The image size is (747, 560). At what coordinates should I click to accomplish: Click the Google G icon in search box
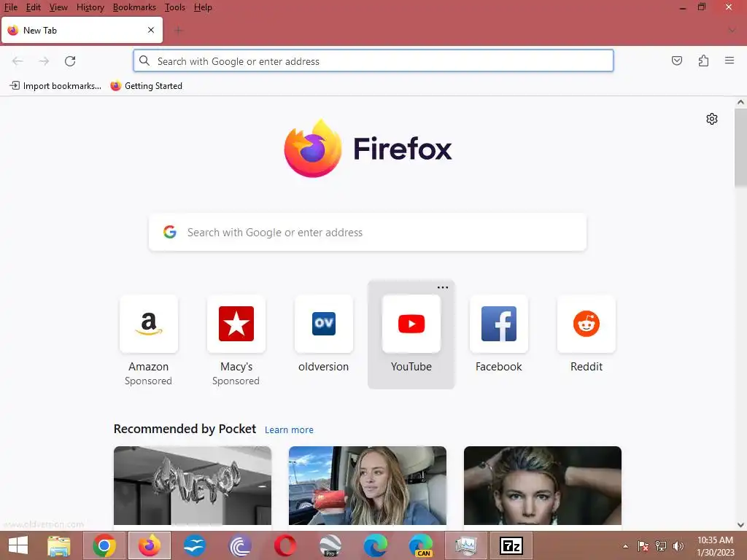point(169,232)
